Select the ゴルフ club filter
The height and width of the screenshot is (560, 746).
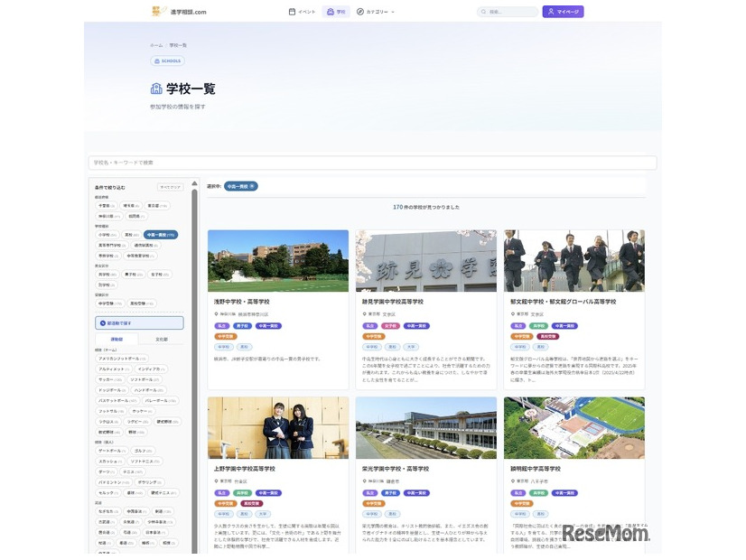[143, 450]
